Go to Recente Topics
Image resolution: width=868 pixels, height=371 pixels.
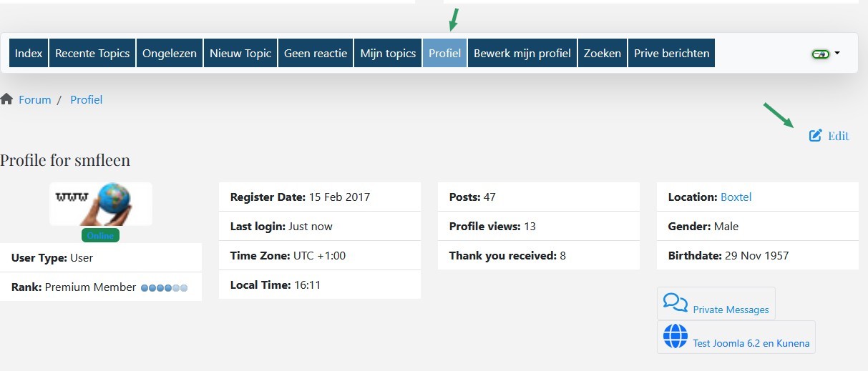[92, 53]
